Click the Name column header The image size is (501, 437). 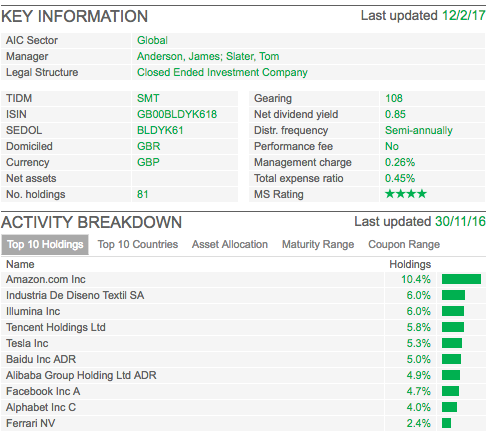[20, 264]
